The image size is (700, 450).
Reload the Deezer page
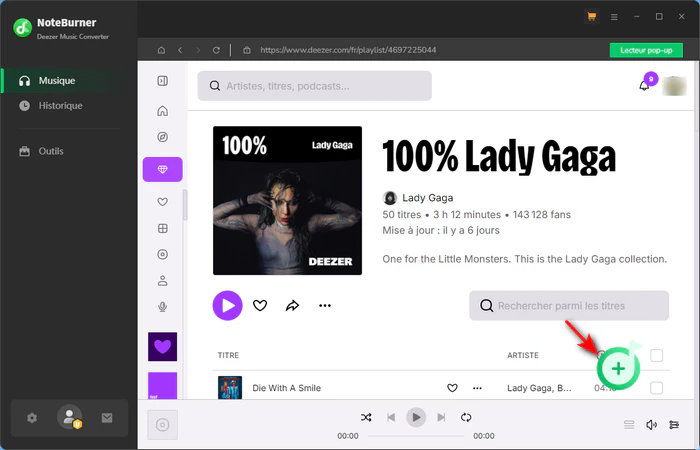click(216, 50)
